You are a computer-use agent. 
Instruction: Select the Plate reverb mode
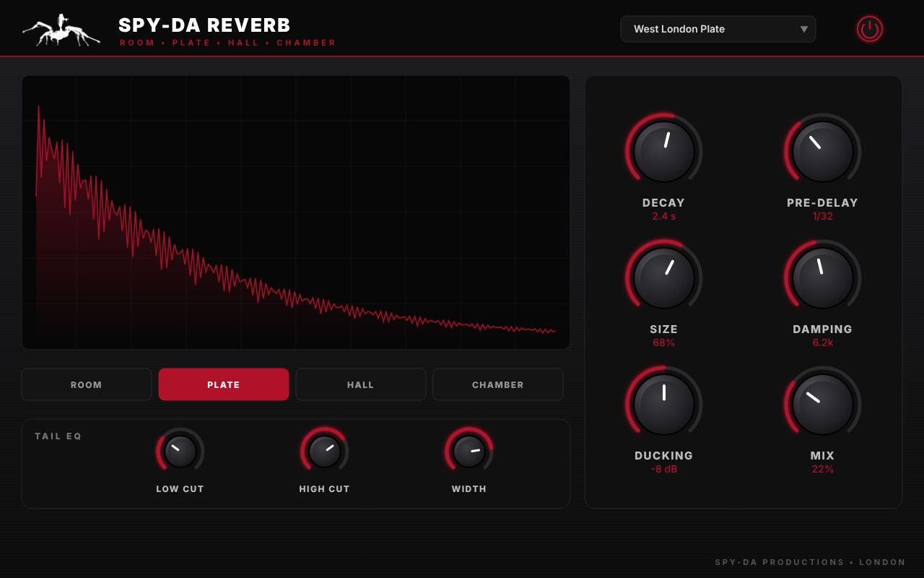click(224, 384)
